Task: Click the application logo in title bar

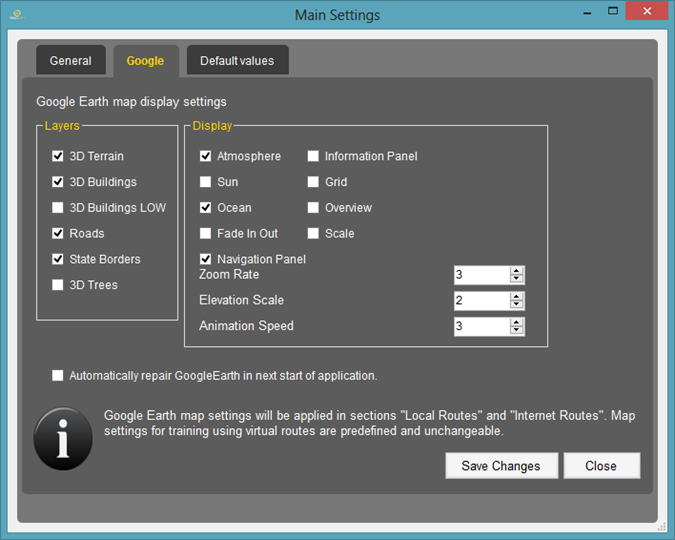Action: click(17, 15)
